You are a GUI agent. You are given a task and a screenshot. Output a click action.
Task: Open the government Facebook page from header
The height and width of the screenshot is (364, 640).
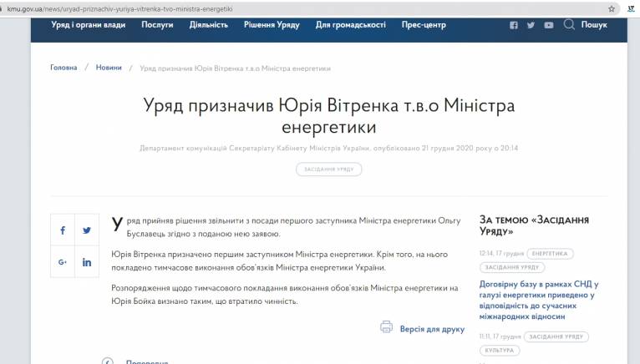coord(514,25)
